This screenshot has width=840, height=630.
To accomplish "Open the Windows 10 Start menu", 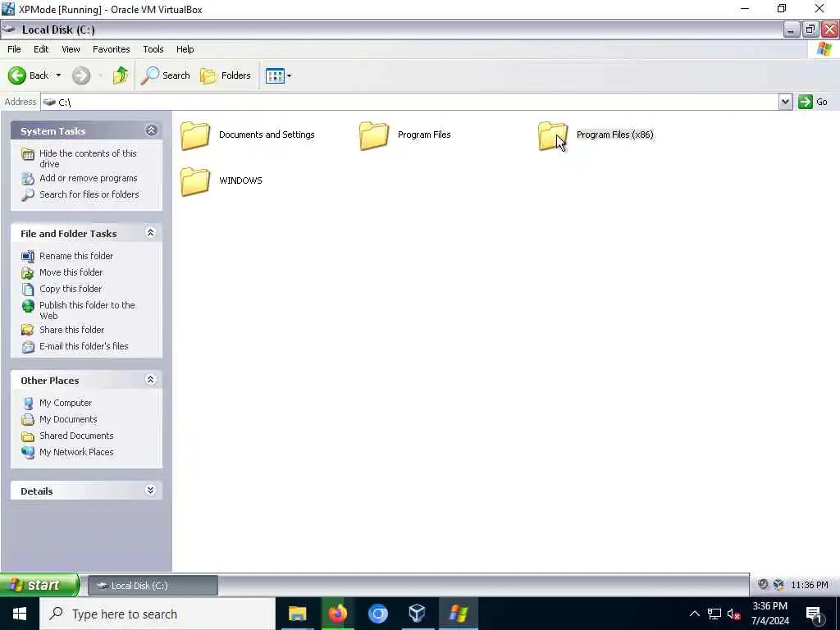I will (x=20, y=614).
